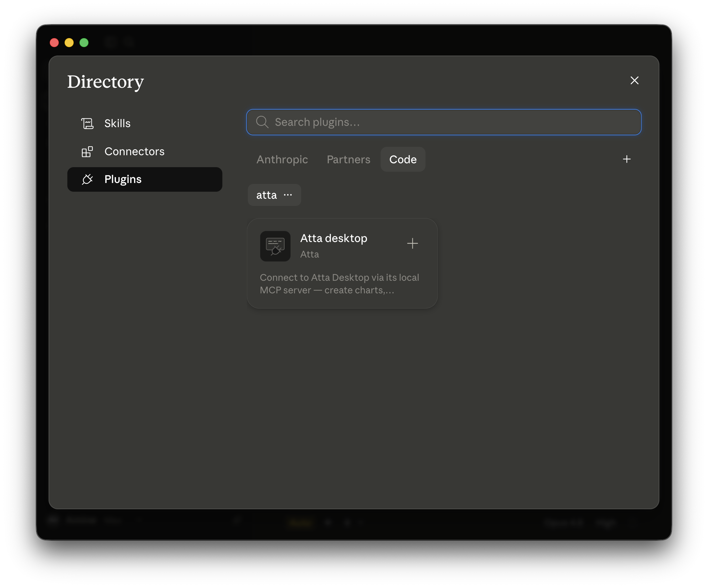Screen dimensions: 708x588
Task: Click the Skills scroll icon
Action: 87,123
